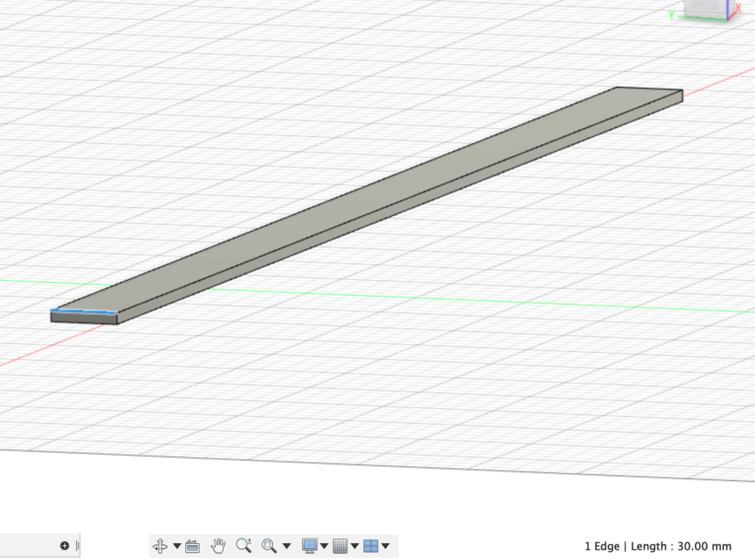755x560 pixels.
Task: Select the Orbit tool icon
Action: point(160,546)
